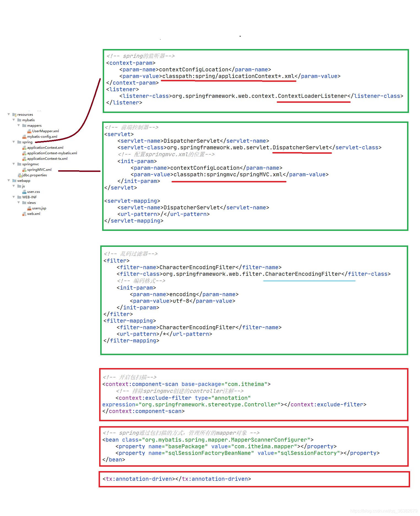Collapse the webapp folder node

[x=9, y=180]
